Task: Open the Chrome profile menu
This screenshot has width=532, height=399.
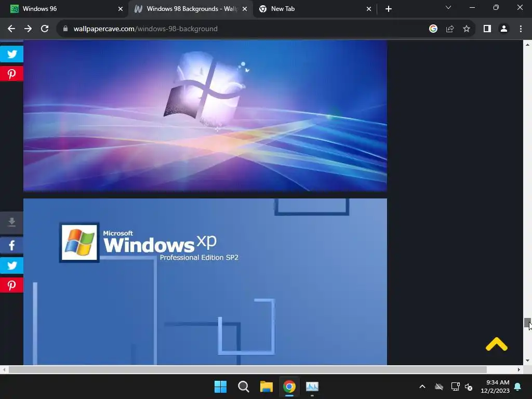Action: point(504,29)
